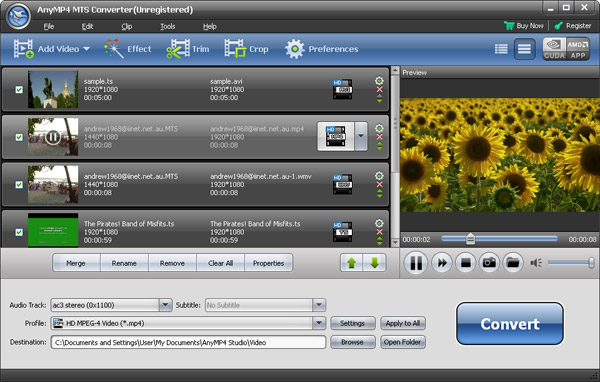
Task: Click the Settings button beside Profile
Action: click(352, 323)
